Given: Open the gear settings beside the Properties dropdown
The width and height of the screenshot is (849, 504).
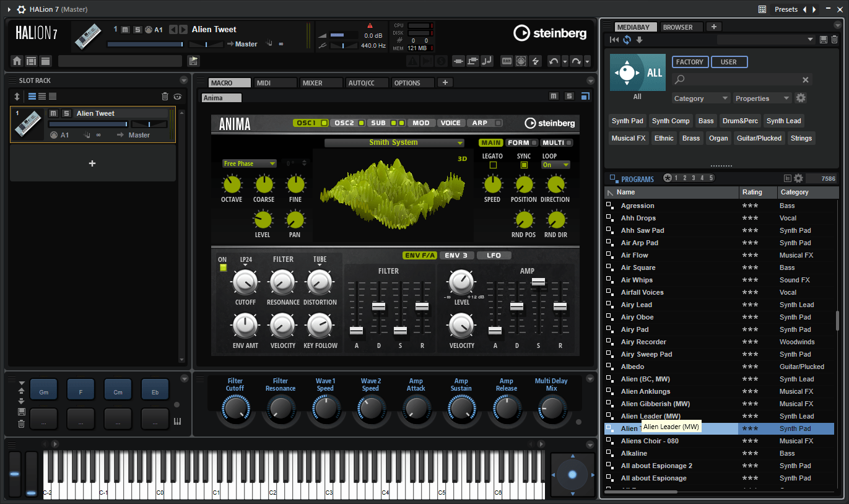Looking at the screenshot, I should 801,98.
